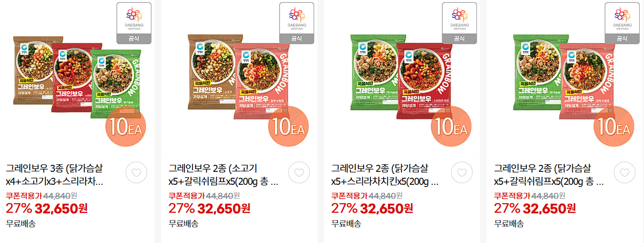Click Daesang official badge on third product

click(459, 23)
